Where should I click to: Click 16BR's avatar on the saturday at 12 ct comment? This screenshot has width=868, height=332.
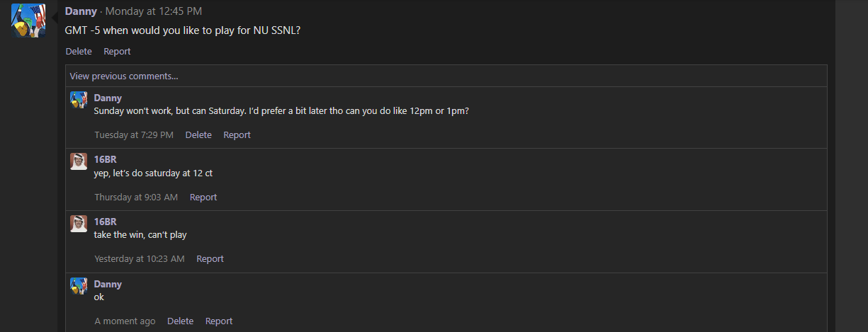pos(79,161)
